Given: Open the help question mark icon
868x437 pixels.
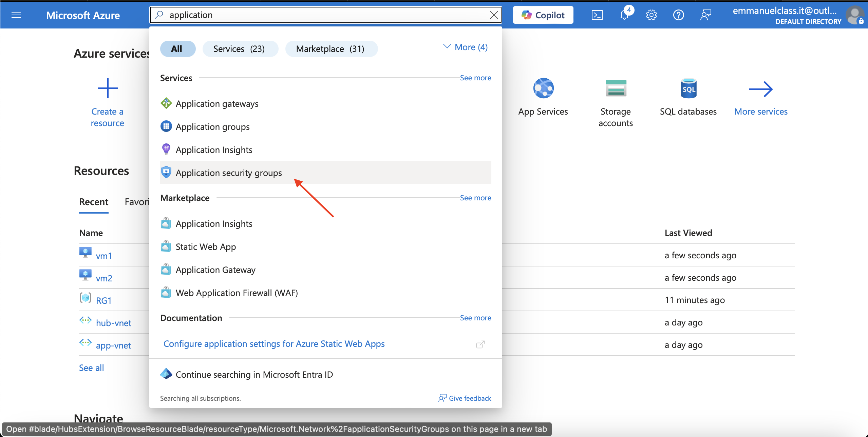Looking at the screenshot, I should [678, 15].
